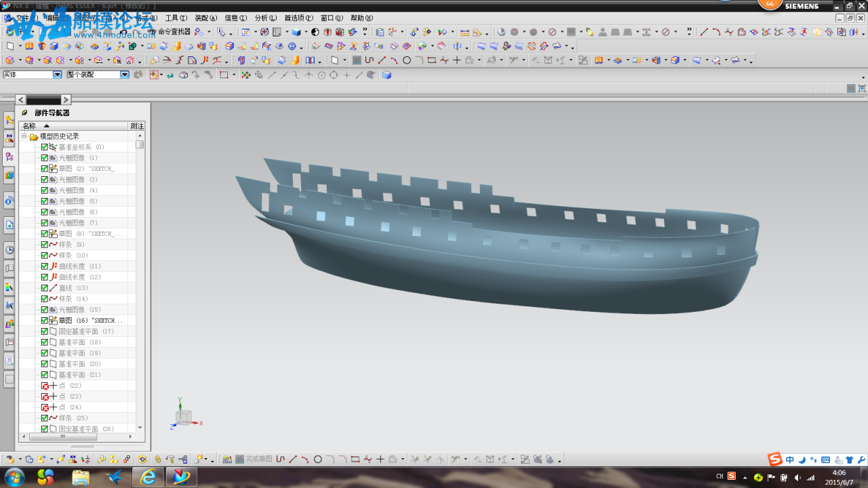Screen dimensions: 868x488
Task: Click the NX application taskbar icon
Action: 181,476
